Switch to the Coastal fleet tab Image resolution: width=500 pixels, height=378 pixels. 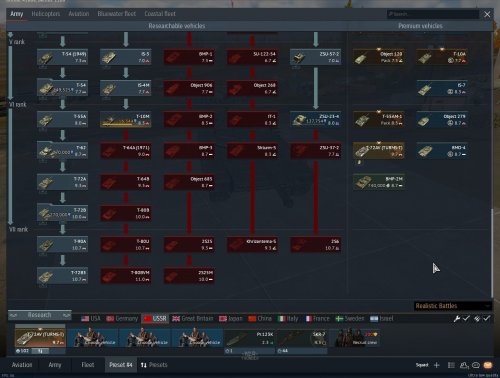pyautogui.click(x=160, y=14)
